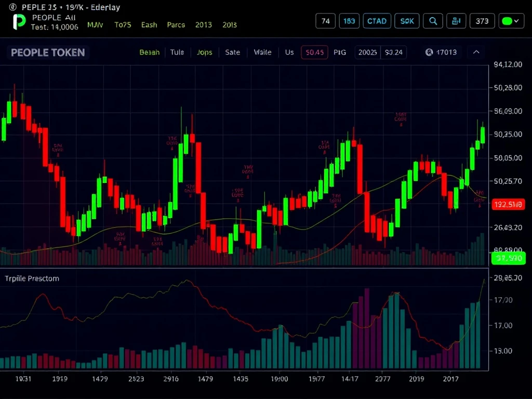The height and width of the screenshot is (399, 532).
Task: Click the PtG label
Action: [340, 52]
